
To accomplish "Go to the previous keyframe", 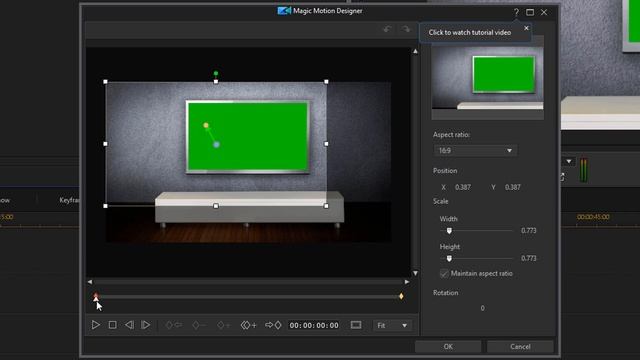I will point(174,325).
